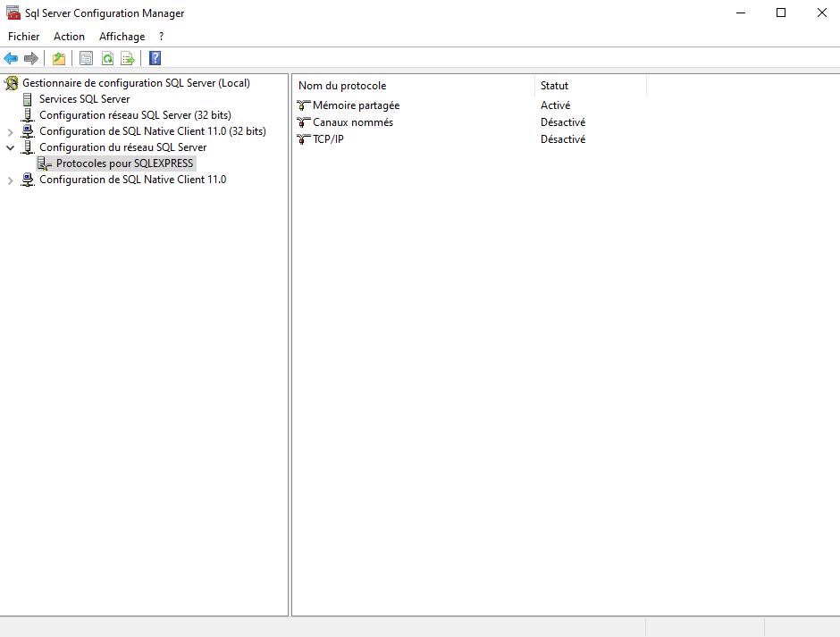
Task: Open the Affichage menu
Action: click(x=122, y=37)
